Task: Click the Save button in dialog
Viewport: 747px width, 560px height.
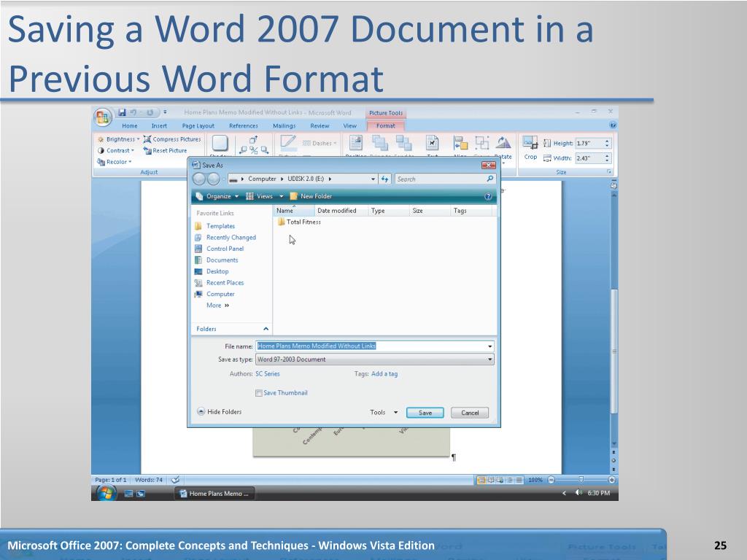Action: [x=425, y=413]
